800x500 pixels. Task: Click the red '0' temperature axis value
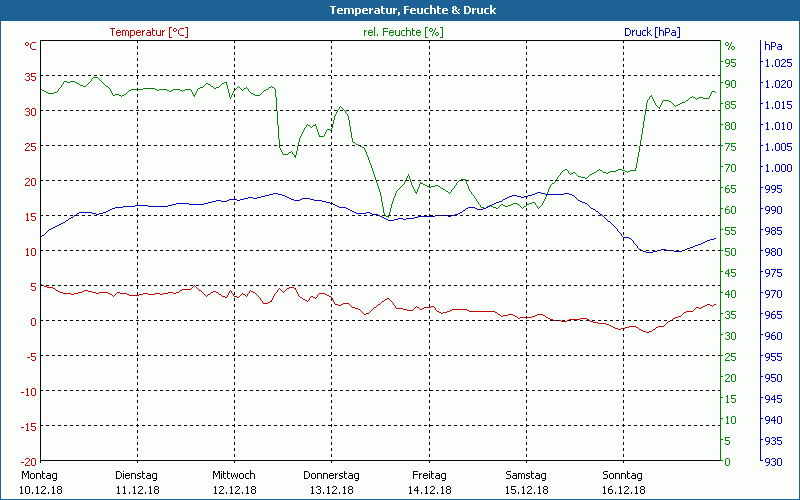[x=34, y=322]
